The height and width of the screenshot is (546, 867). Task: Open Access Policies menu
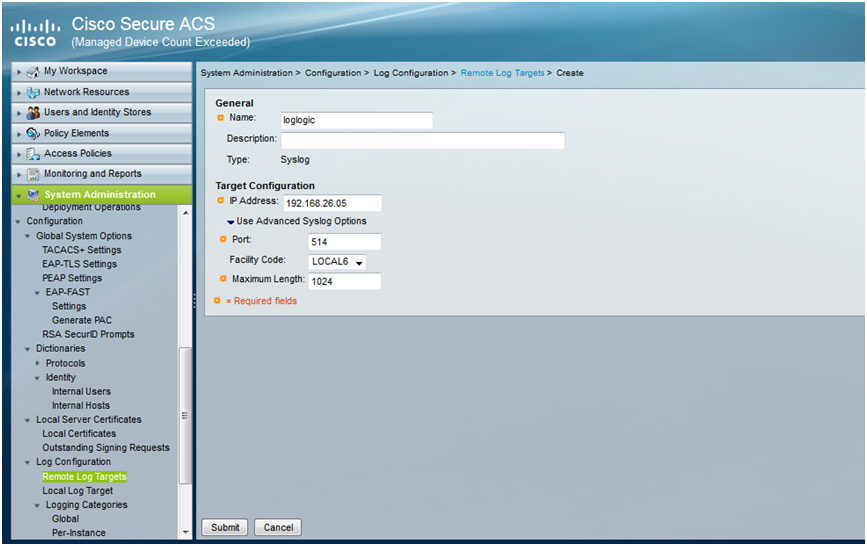(102, 154)
